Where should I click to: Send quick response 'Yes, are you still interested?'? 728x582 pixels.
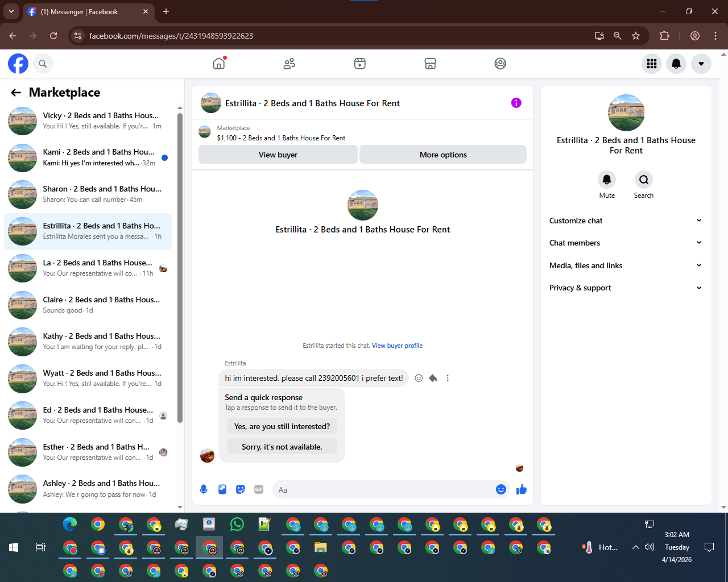(282, 426)
